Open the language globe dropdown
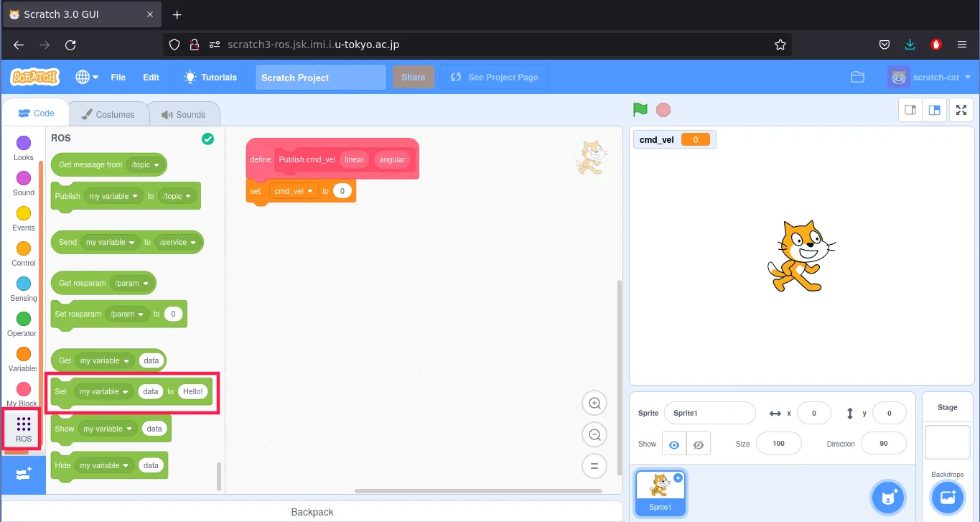 click(x=86, y=78)
